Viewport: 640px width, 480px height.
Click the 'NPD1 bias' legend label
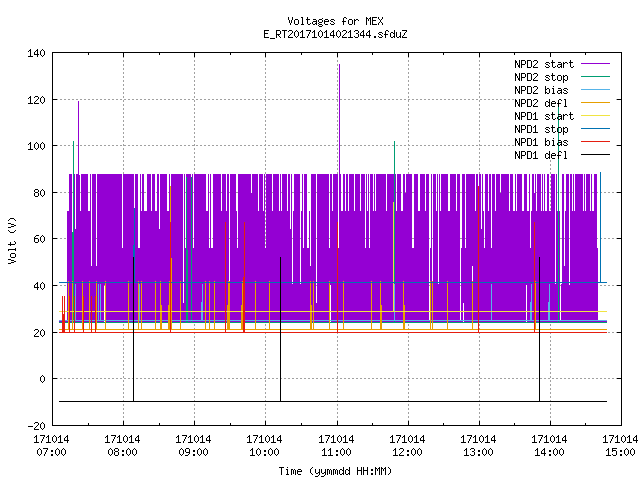541,142
